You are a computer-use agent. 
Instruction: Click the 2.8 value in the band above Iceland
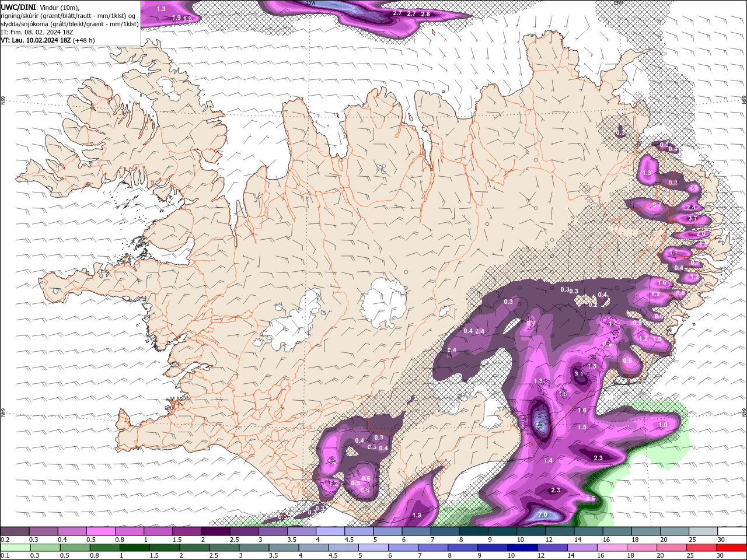pos(425,13)
